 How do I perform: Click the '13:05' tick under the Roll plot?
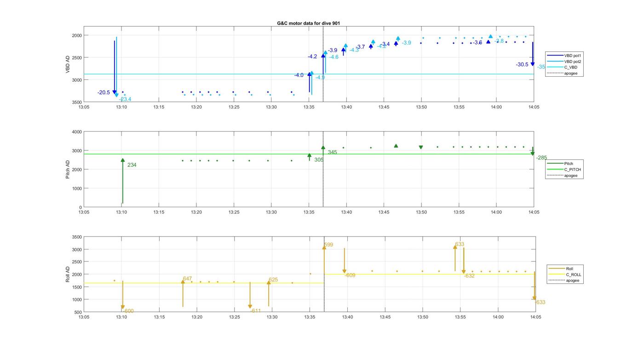84,317
